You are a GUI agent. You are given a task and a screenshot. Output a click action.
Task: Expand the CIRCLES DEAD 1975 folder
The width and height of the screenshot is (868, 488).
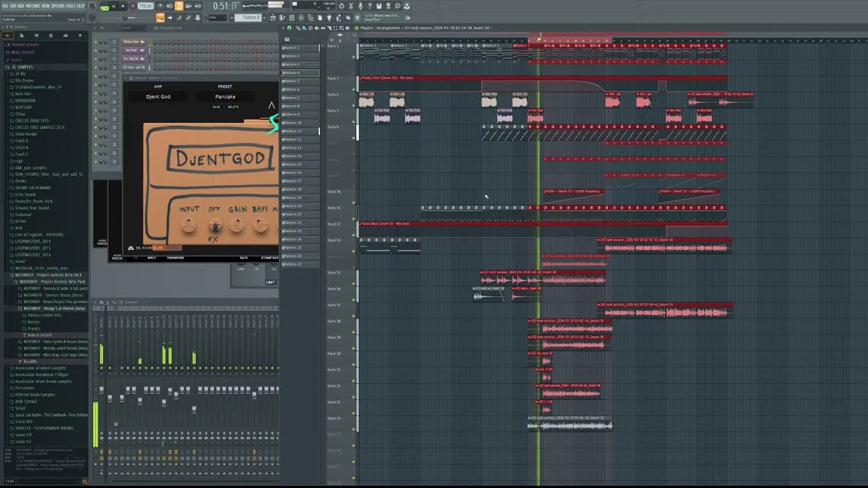pyautogui.click(x=31, y=121)
